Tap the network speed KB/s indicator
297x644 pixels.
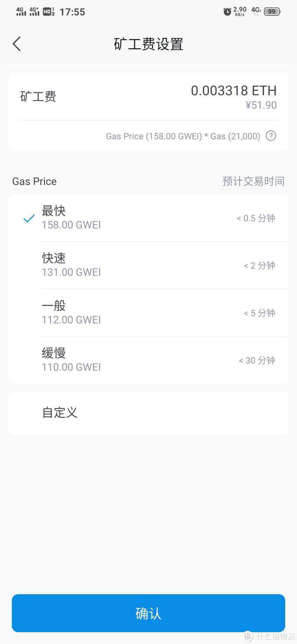240,12
